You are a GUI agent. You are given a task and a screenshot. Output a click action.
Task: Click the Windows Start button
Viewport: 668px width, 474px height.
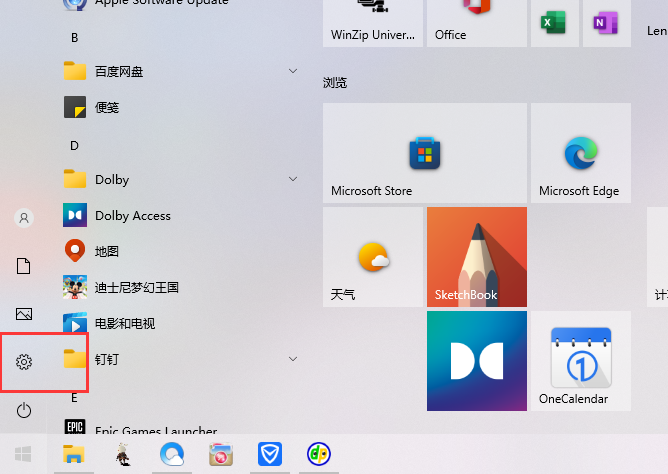coord(22,454)
